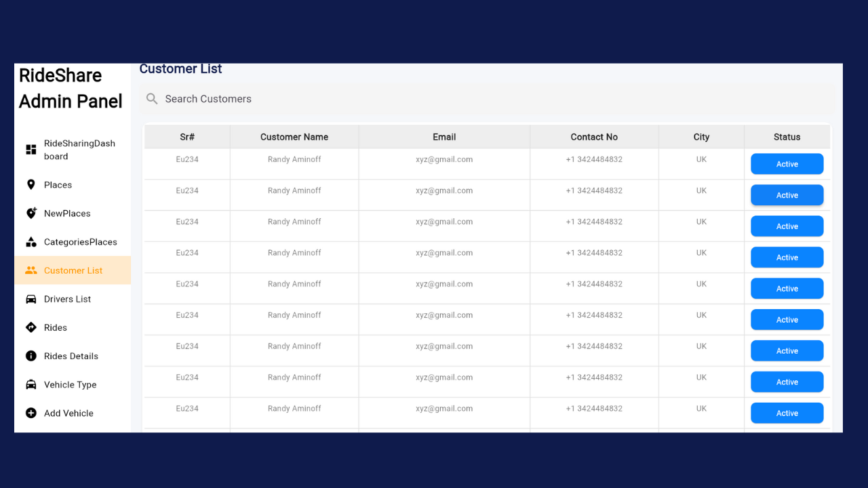Click the search magnifier icon
Screen dimensions: 868x488
pos(152,99)
